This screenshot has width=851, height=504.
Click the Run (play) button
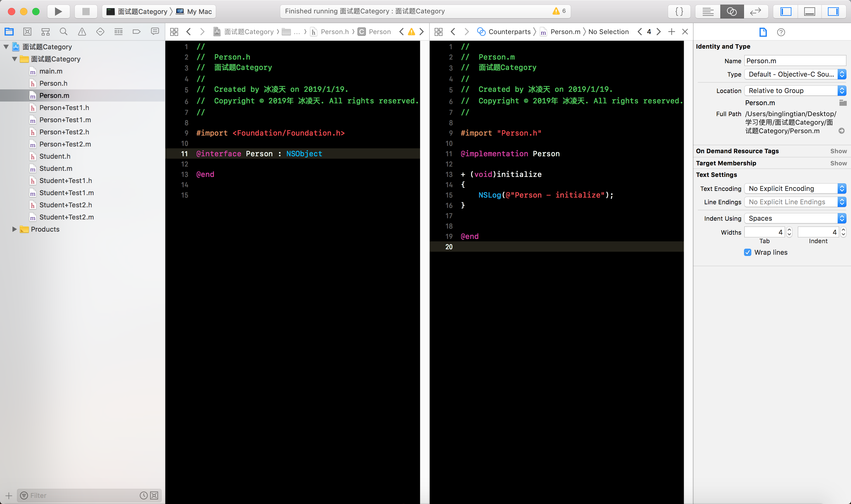click(x=58, y=12)
